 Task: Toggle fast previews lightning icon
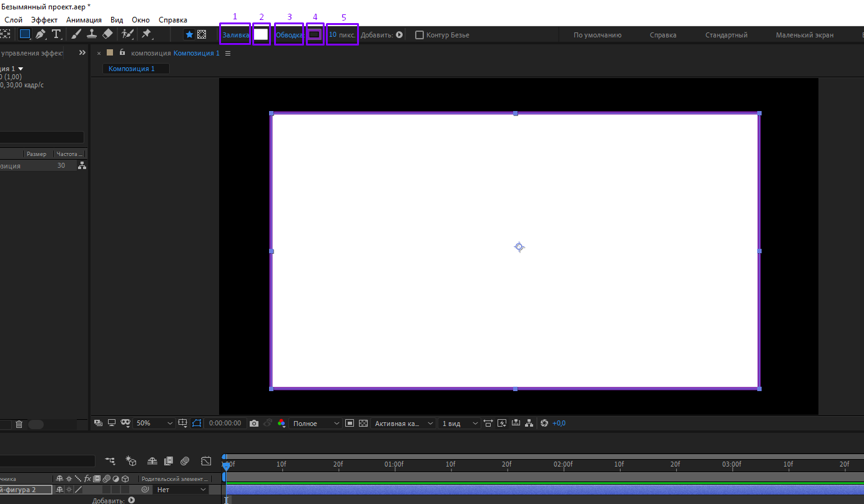click(x=502, y=423)
